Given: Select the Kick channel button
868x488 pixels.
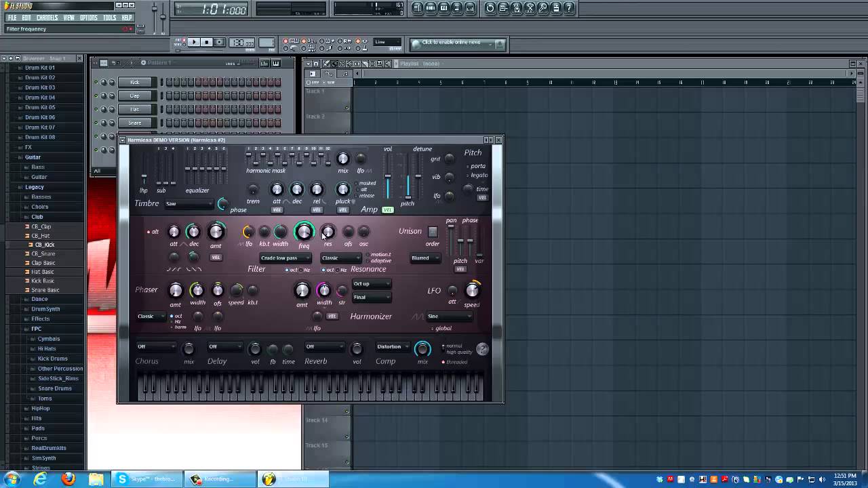Looking at the screenshot, I should point(135,83).
